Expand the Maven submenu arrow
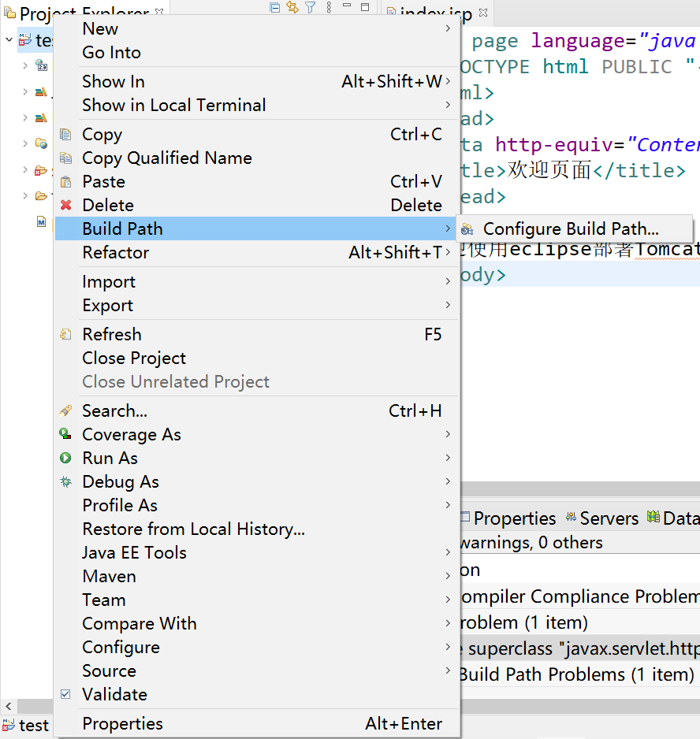 [448, 576]
